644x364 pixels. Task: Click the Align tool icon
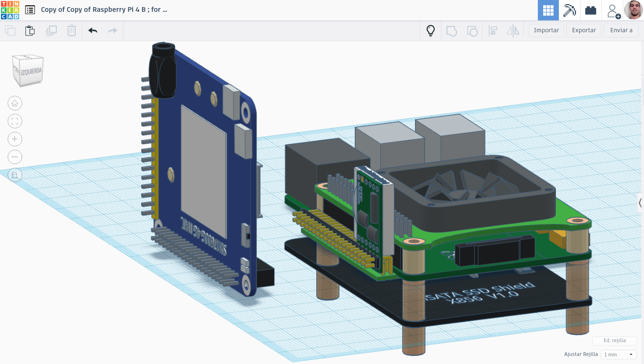[x=493, y=31]
